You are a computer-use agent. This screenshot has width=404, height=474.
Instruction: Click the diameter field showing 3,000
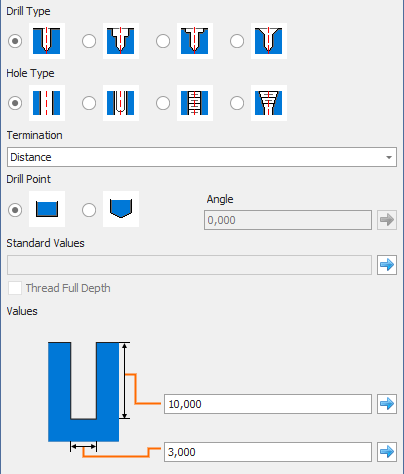coord(268,452)
